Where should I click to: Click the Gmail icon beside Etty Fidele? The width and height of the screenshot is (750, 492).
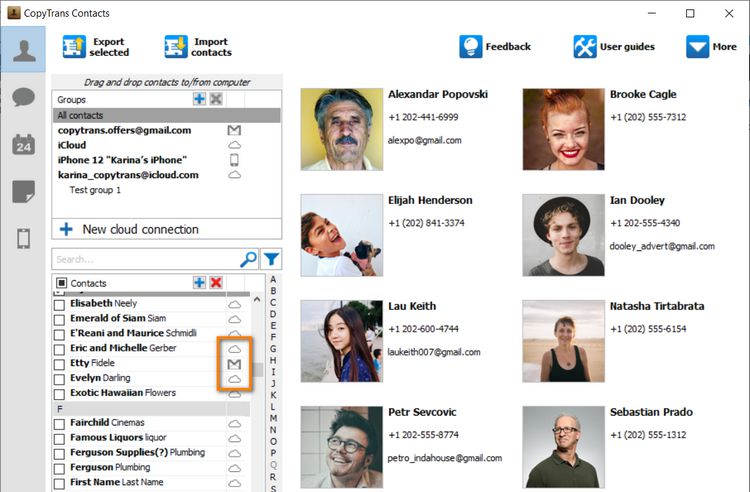click(x=234, y=364)
